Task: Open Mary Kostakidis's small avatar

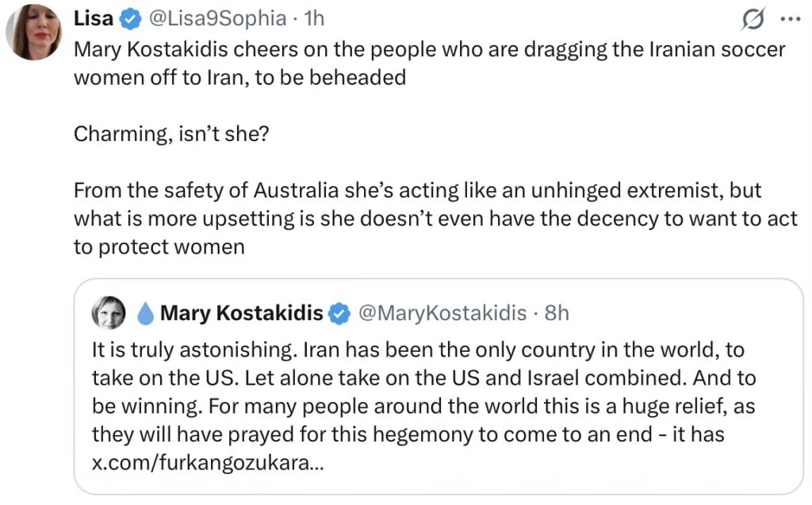Action: [x=109, y=314]
